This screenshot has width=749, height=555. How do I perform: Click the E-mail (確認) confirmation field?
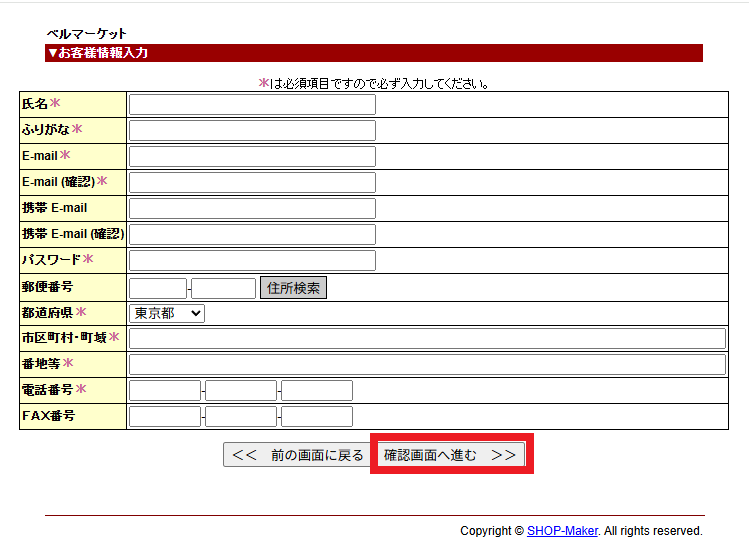(252, 183)
